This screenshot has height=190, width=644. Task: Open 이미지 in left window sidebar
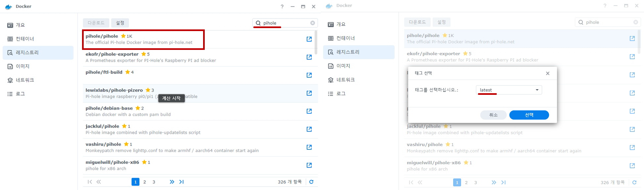tap(38, 66)
